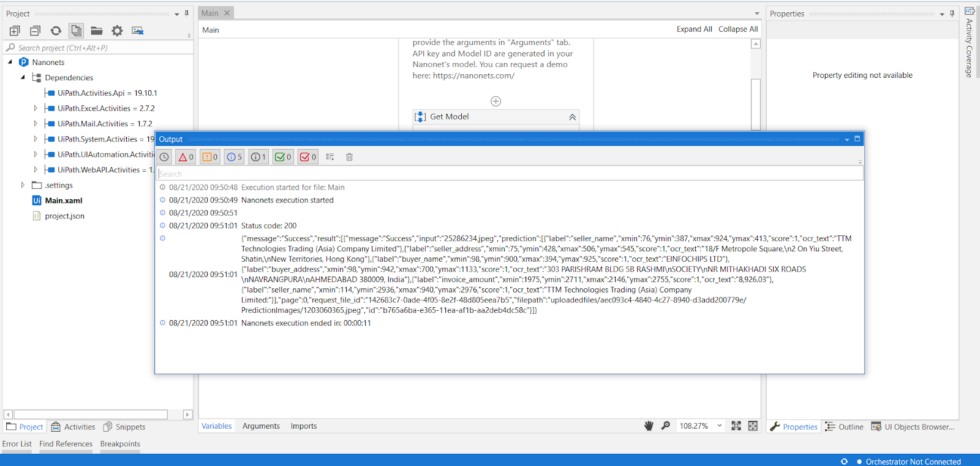Add activity with the plus circle in workflow

pos(496,101)
